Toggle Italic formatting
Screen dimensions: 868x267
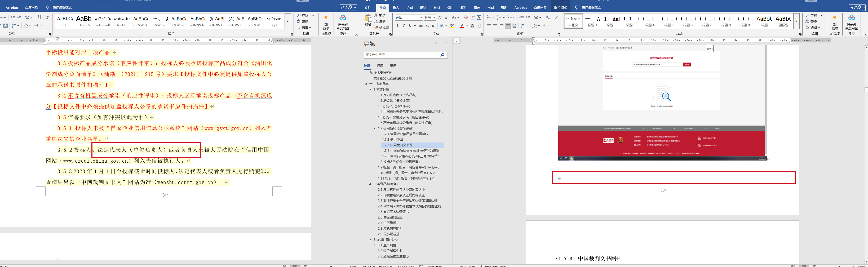click(404, 26)
